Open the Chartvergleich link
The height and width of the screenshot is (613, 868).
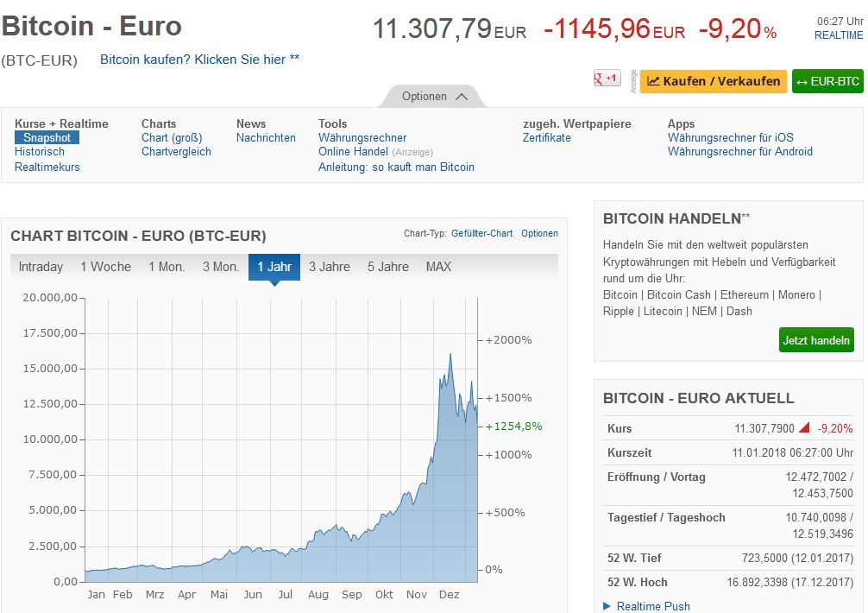[176, 152]
